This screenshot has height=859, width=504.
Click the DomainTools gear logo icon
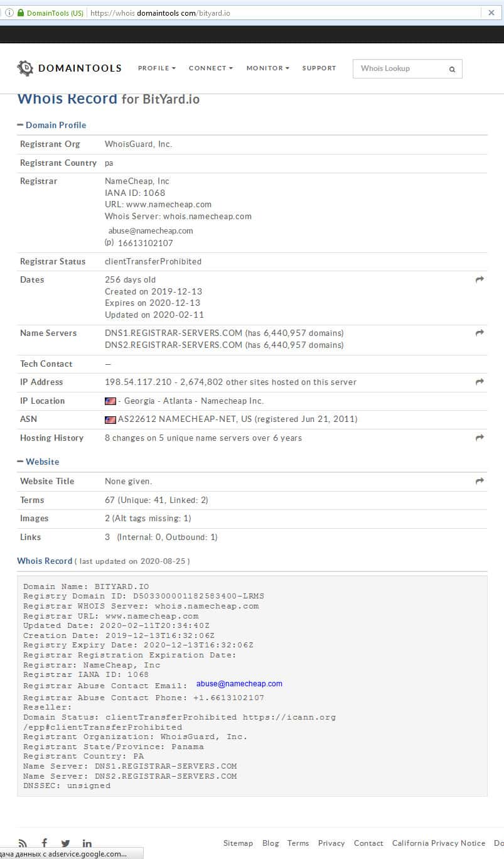tap(25, 68)
